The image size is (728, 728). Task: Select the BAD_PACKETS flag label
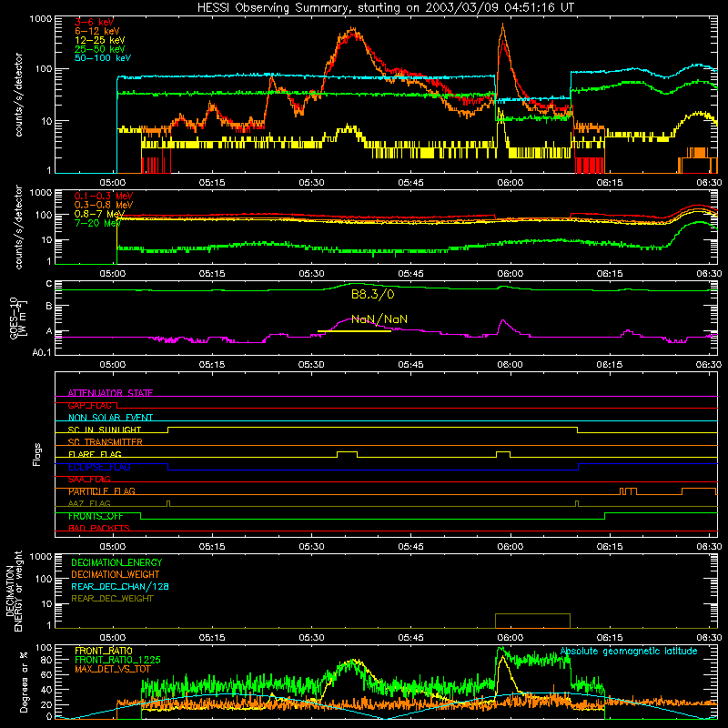[x=99, y=528]
